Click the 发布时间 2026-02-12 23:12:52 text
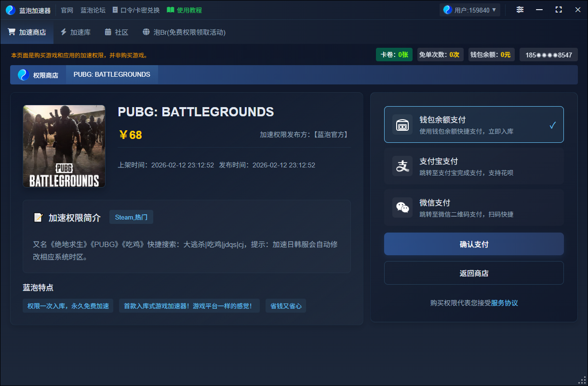Viewport: 588px width, 386px height. click(x=267, y=165)
